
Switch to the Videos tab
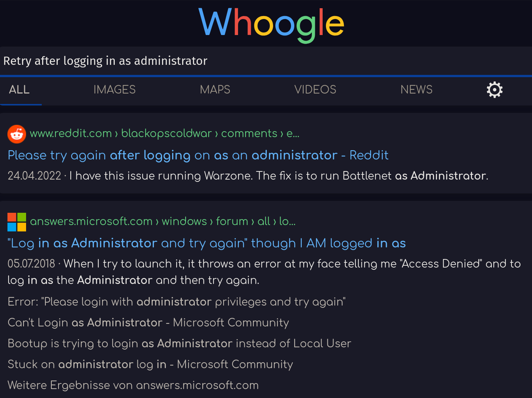315,90
